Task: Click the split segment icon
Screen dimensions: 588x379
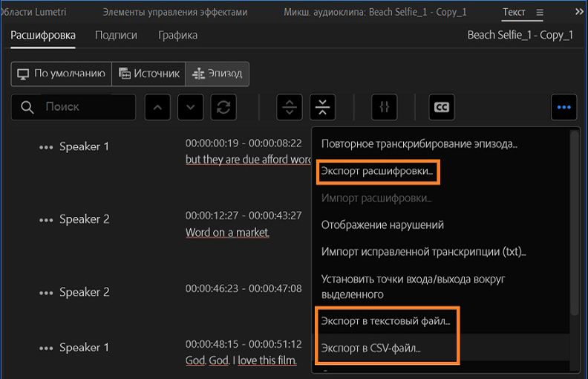Action: (289, 107)
